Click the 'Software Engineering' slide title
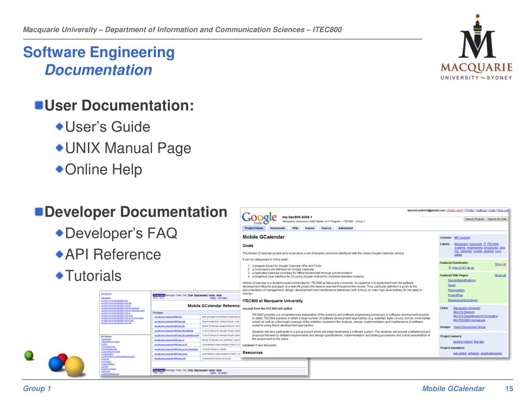The height and width of the screenshot is (399, 532). click(99, 52)
